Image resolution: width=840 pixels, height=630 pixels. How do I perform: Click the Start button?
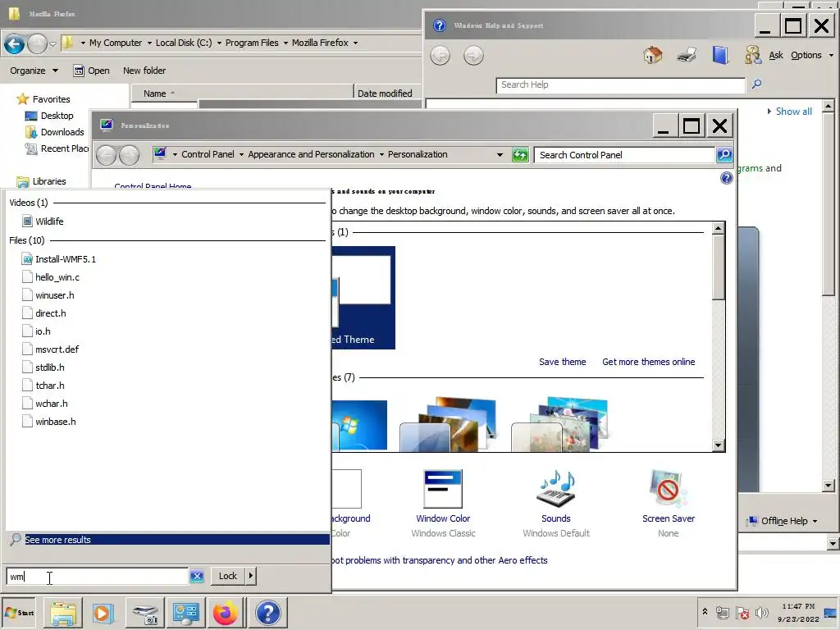point(19,613)
